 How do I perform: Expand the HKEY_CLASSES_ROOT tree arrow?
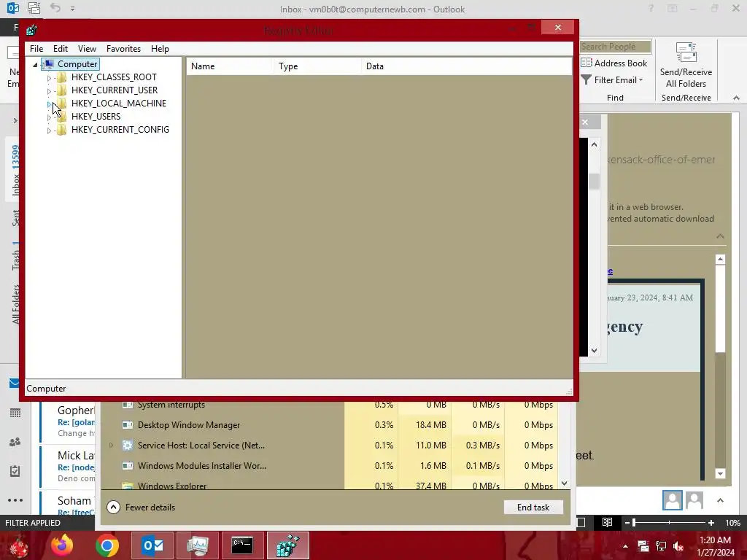pos(49,77)
